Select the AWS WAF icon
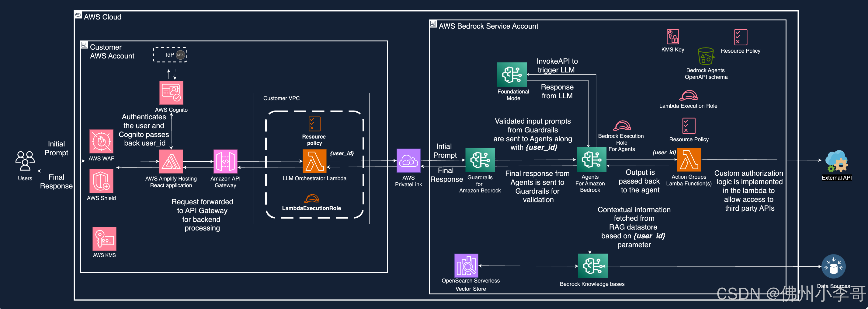The image size is (868, 309). tap(101, 141)
